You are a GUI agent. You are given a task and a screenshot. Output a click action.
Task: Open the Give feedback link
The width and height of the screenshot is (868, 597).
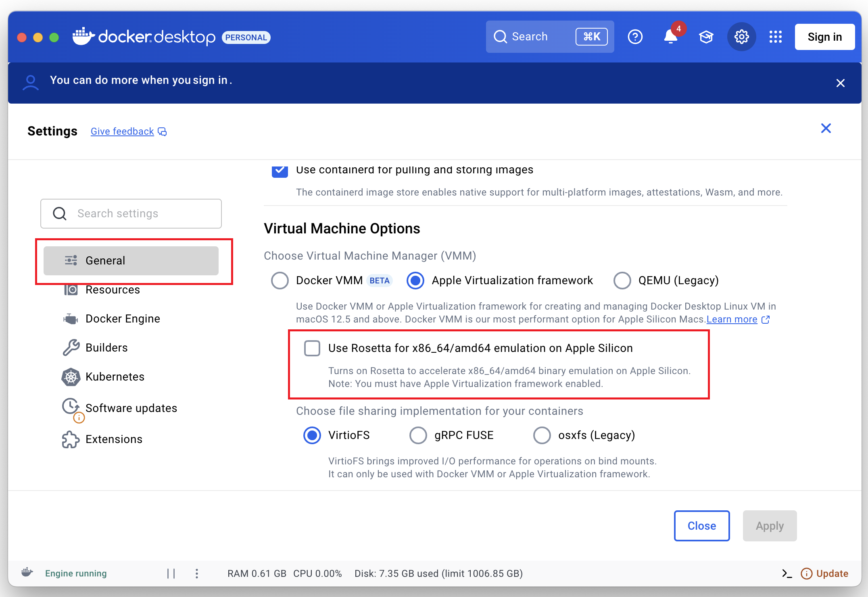pyautogui.click(x=122, y=131)
